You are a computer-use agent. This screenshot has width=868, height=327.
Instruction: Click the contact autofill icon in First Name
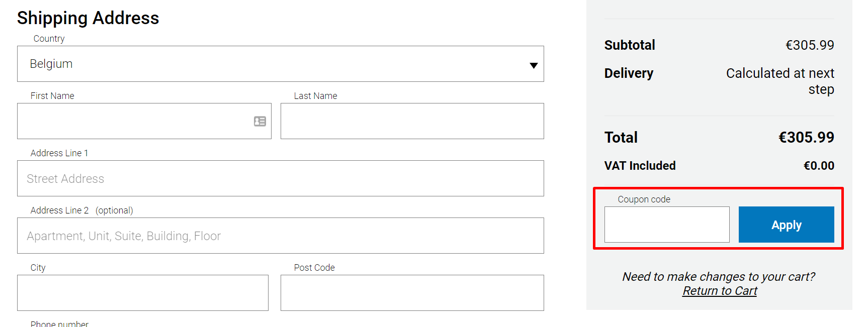click(260, 121)
